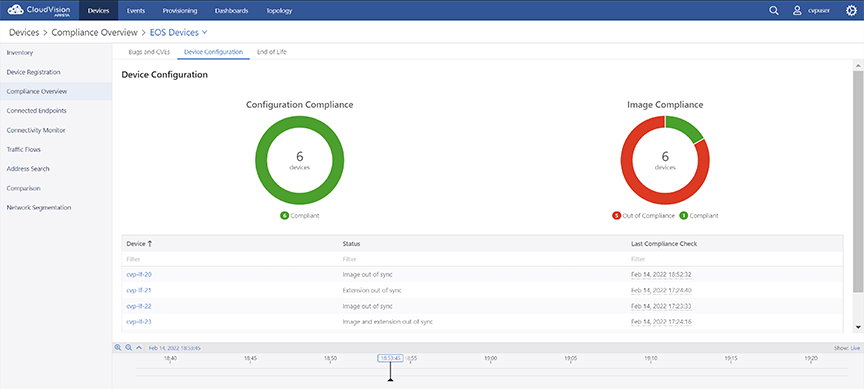This screenshot has height=389, width=864.
Task: Open the cvpuser account icon
Action: (796, 10)
